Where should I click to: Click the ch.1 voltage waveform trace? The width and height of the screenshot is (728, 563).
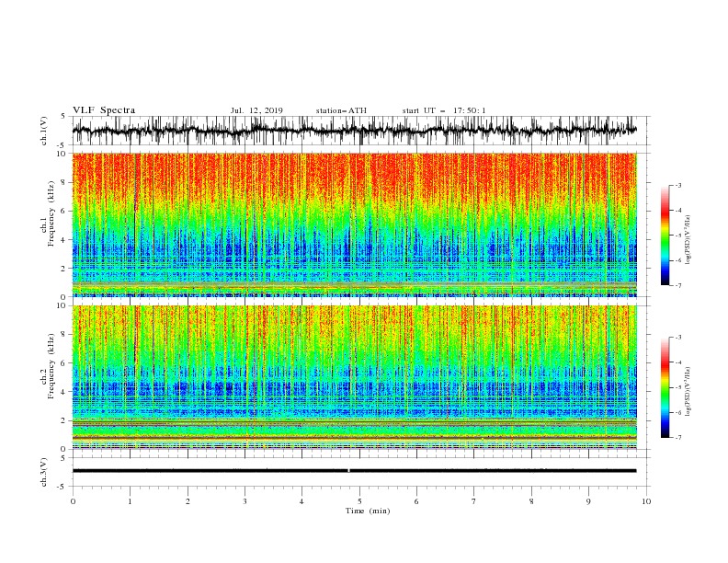354,131
